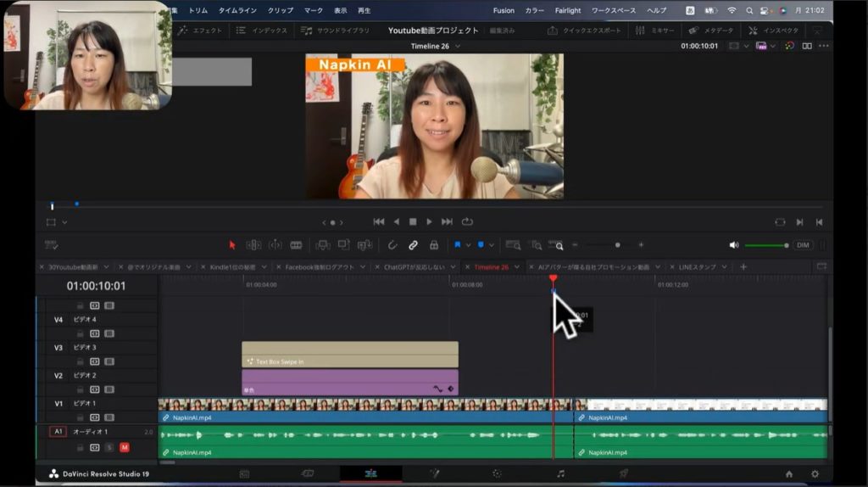Screen dimensions: 868x487
Task: Select the red arrow Selection Mode tool
Action: pos(232,245)
